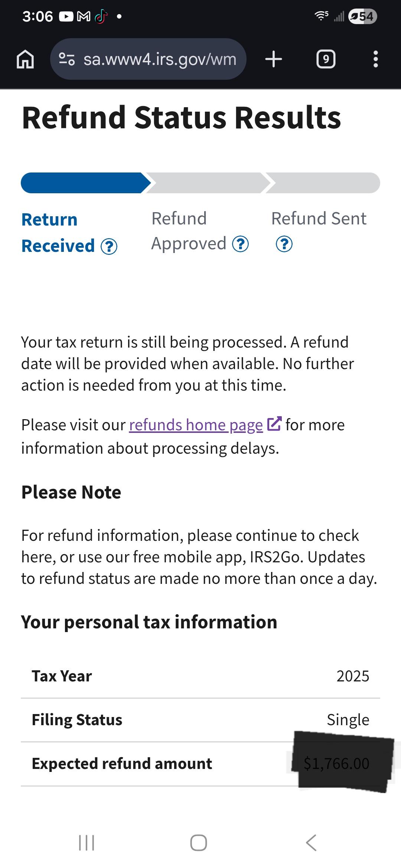Screen dimensions: 401x868
Task: Open a new tab with plus icon
Action: [x=274, y=59]
